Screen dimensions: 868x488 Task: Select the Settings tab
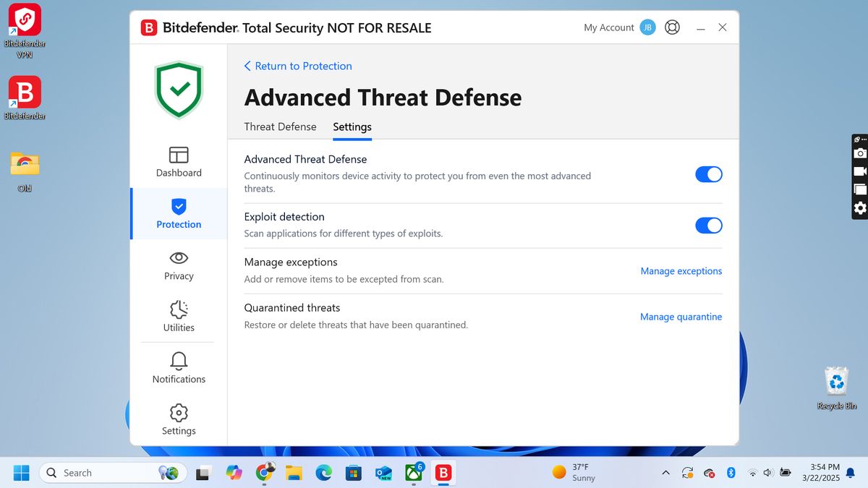pos(352,127)
